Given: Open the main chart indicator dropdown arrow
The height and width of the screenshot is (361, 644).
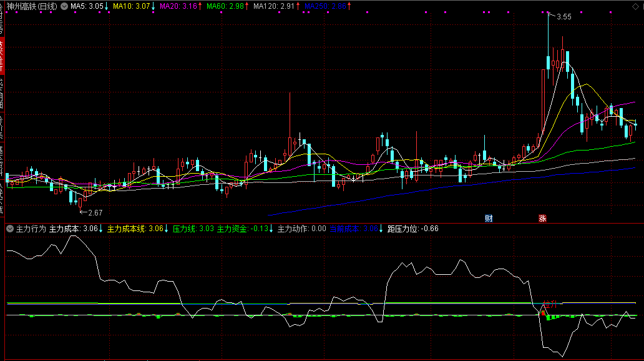Looking at the screenshot, I should point(64,6).
